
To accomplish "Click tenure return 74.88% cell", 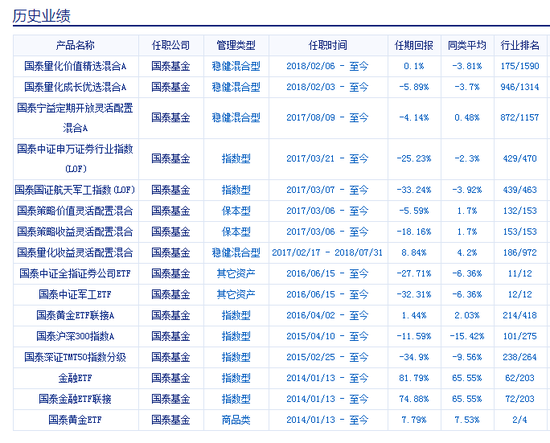I will 414,399.
